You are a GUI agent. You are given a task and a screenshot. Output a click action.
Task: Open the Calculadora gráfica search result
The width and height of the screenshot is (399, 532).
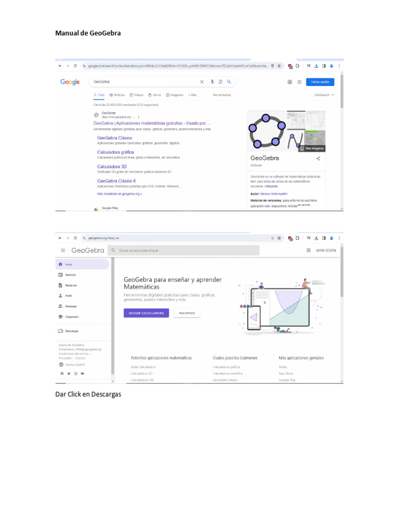tap(115, 152)
